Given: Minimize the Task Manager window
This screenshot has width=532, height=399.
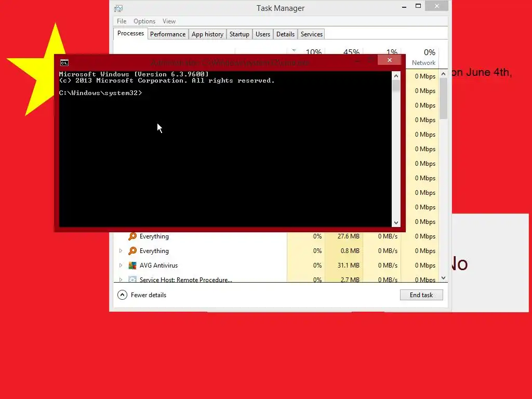Looking at the screenshot, I should (x=404, y=6).
